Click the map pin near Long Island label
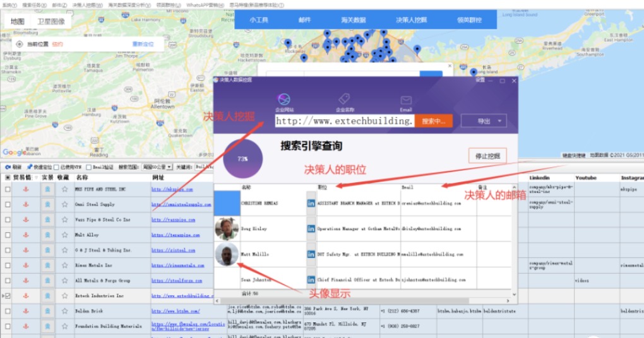The height and width of the screenshot is (338, 644). [x=474, y=72]
